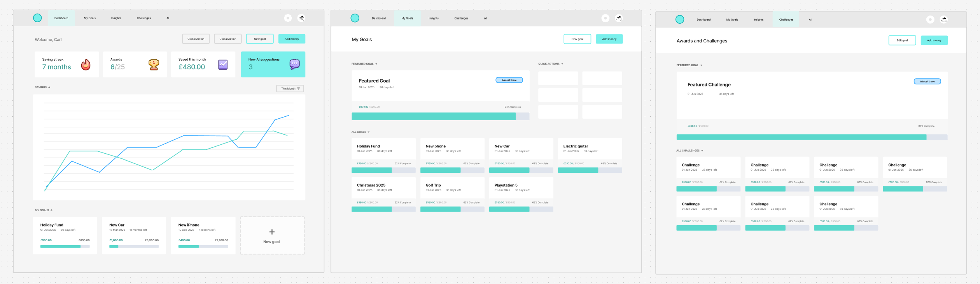Click Add money on the Welcome Carl screen
The image size is (980, 284).
click(292, 39)
